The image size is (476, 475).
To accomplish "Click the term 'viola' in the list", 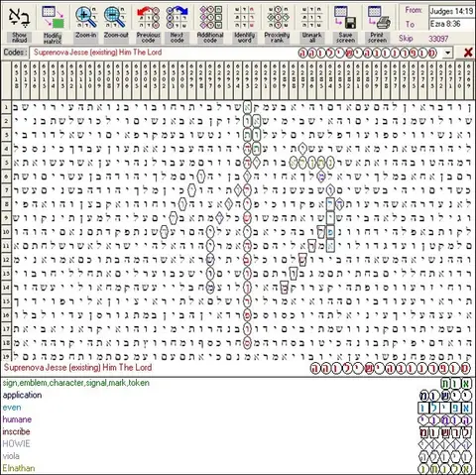I will pyautogui.click(x=11, y=456).
